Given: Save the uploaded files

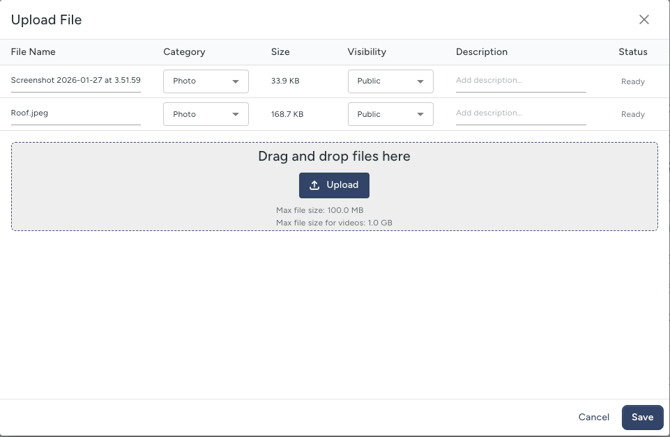Looking at the screenshot, I should [642, 417].
